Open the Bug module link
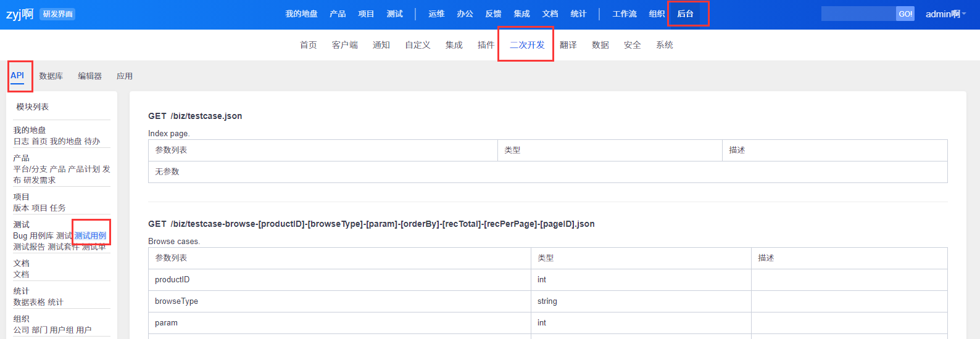The image size is (980, 339). pyautogui.click(x=20, y=235)
